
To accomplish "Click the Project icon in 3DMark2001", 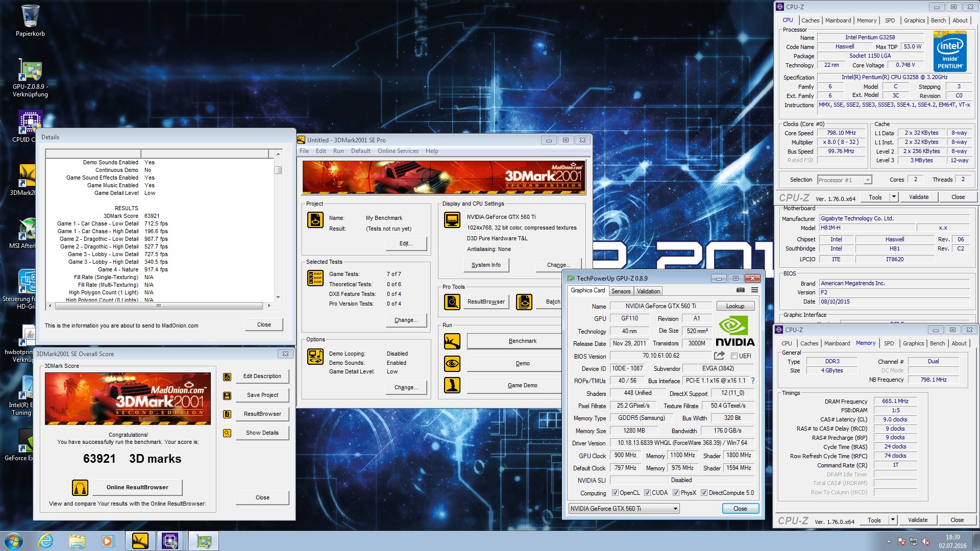I will point(315,220).
